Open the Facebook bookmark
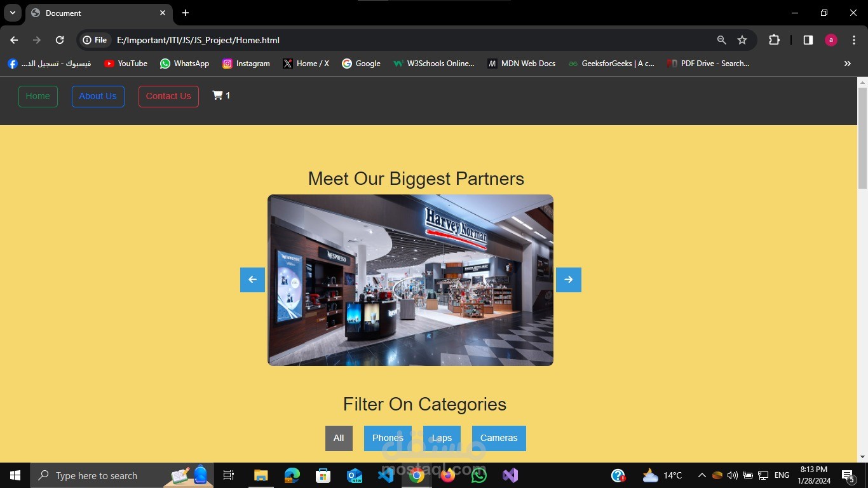This screenshot has width=868, height=488. pyautogui.click(x=49, y=64)
